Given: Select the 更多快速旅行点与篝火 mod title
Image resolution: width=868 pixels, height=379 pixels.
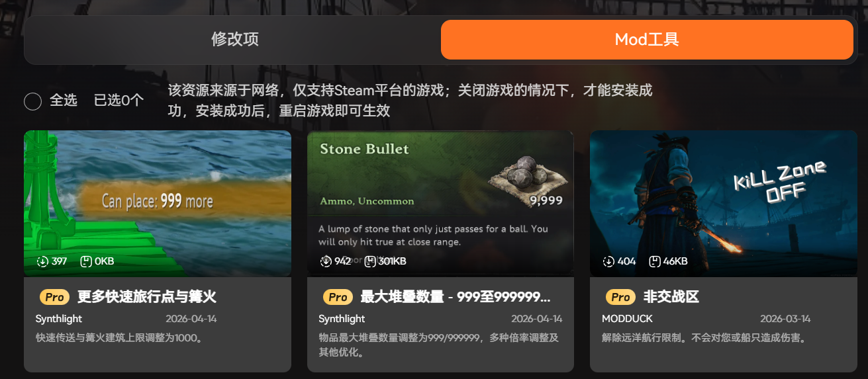Looking at the screenshot, I should pyautogui.click(x=147, y=297).
